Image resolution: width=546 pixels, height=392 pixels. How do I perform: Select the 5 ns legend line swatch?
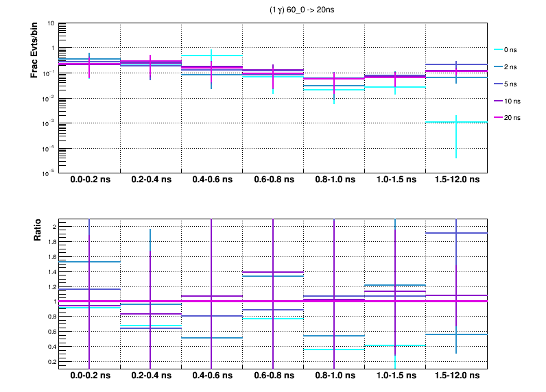click(498, 84)
